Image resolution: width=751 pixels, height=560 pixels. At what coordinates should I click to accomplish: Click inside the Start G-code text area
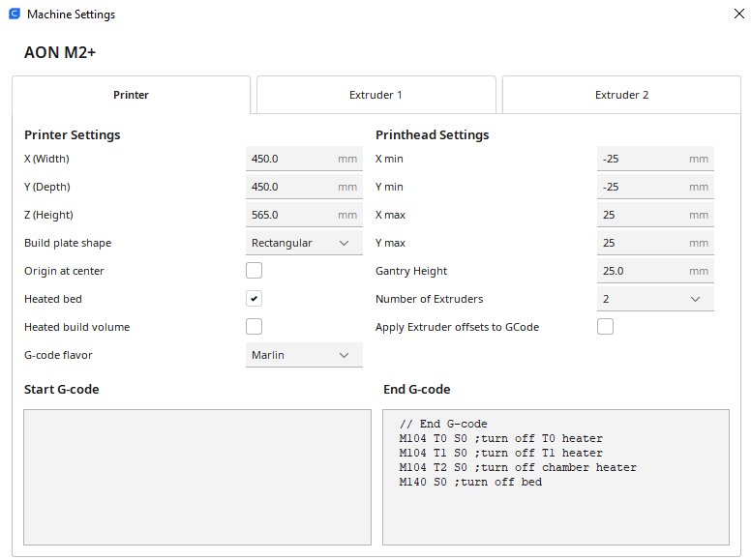[x=197, y=477]
